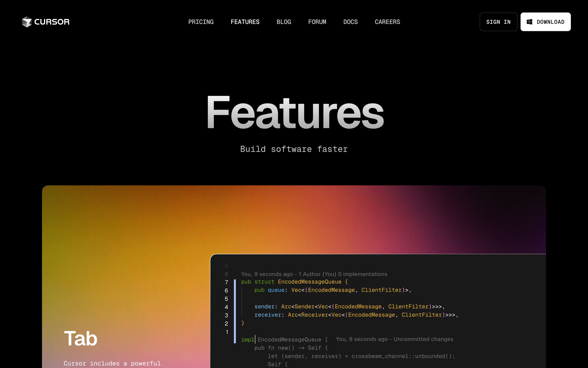
Task: Click 'Cursor includes a powerful' description text
Action: coord(112,363)
